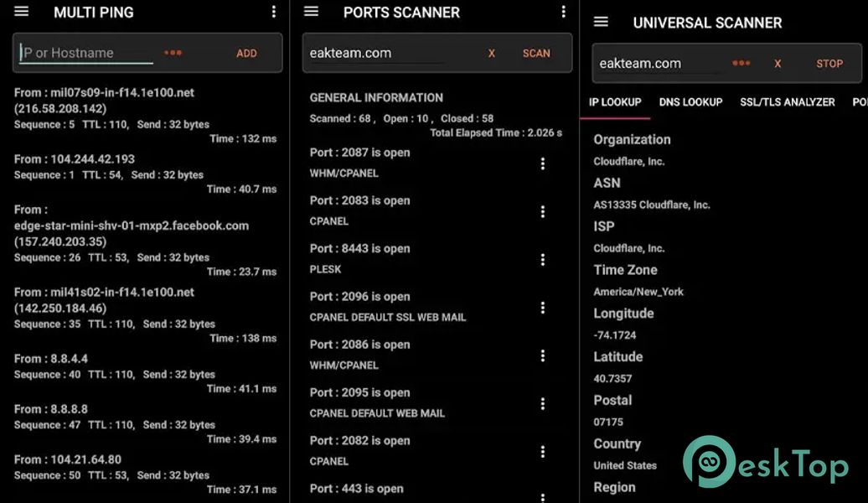Tap the ADD button in Multi Ping
This screenshot has height=503, width=868.
pyautogui.click(x=246, y=53)
